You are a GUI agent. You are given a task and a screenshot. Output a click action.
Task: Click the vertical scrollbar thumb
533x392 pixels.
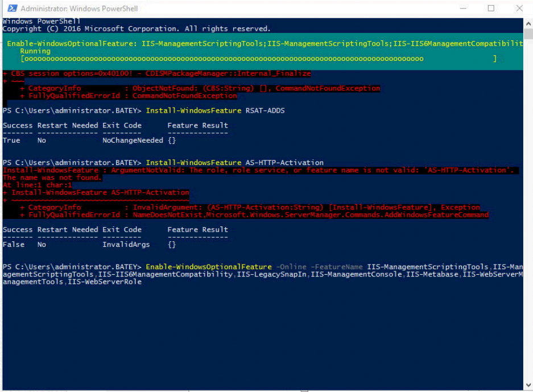coord(528,34)
